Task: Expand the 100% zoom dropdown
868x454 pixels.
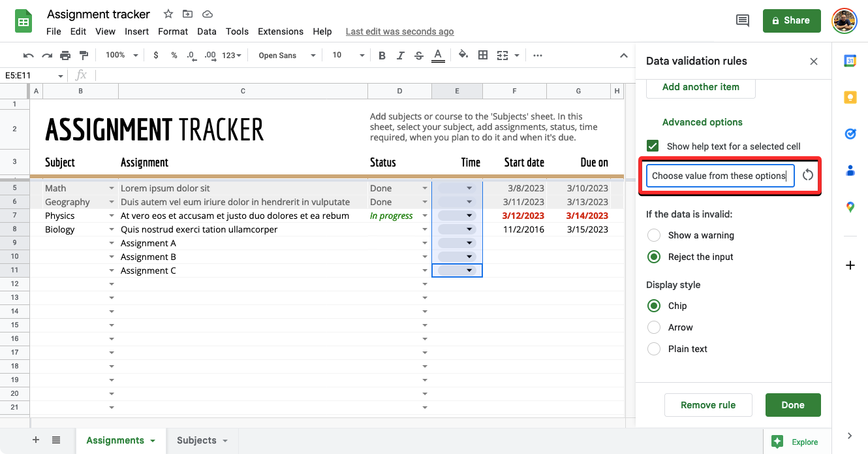Action: click(122, 56)
